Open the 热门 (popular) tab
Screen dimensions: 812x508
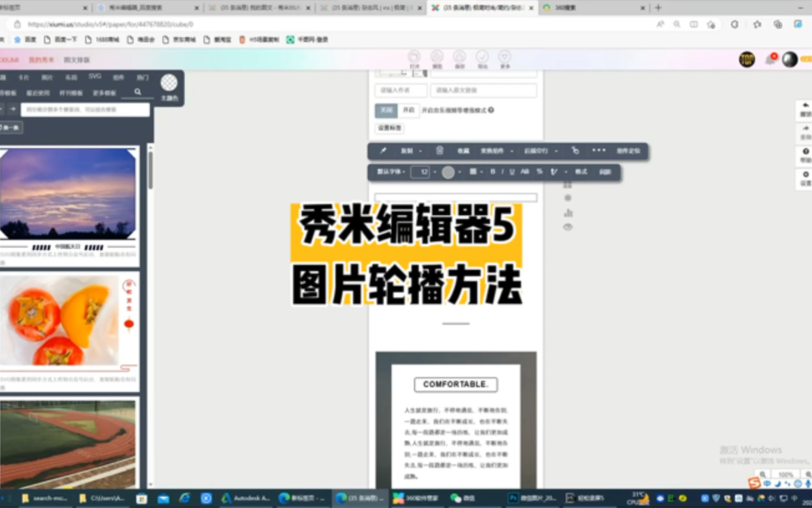(x=142, y=78)
